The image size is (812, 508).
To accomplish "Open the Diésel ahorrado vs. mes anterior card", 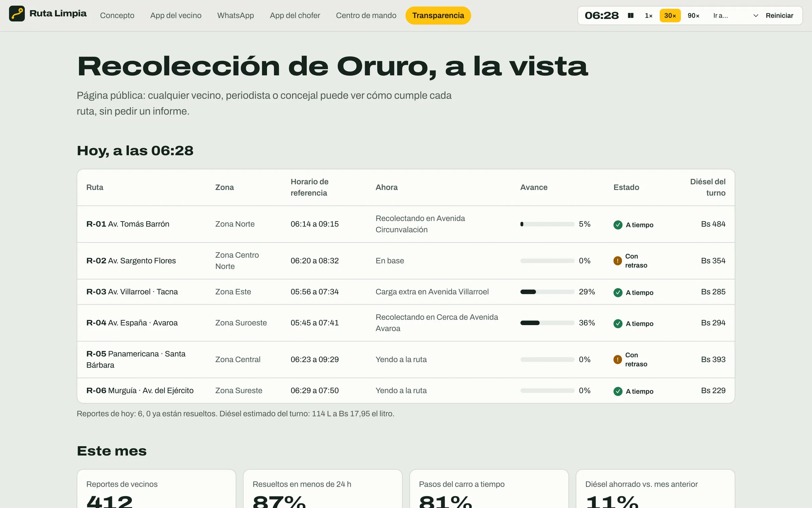I will coord(655,489).
